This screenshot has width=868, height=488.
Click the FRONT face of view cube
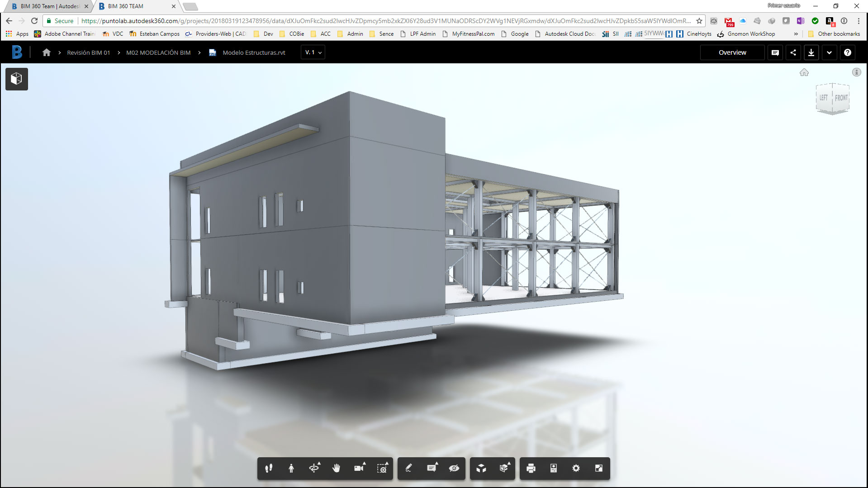click(841, 98)
